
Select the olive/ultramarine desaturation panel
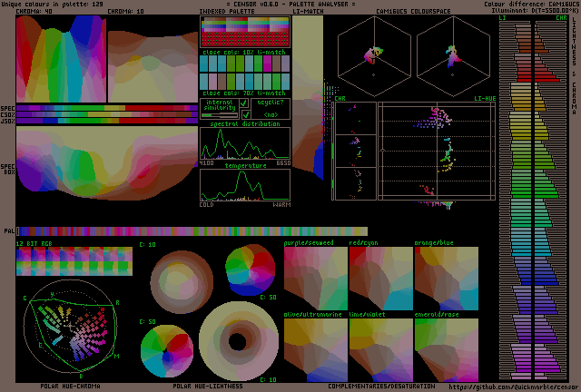(x=316, y=349)
